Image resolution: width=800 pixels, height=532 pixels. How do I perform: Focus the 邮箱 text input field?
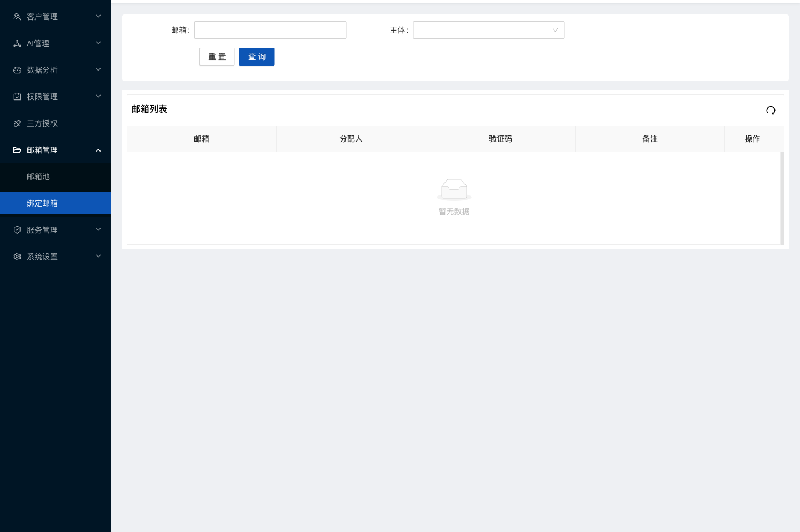(x=271, y=30)
